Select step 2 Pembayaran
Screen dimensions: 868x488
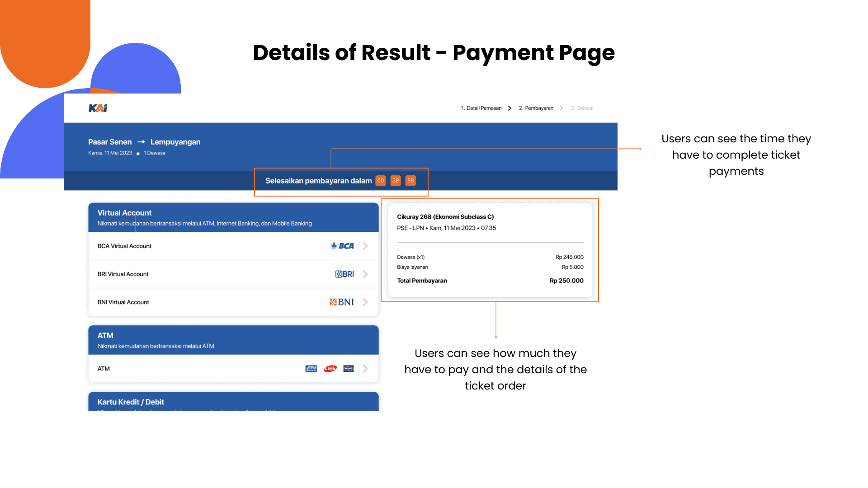coord(536,108)
